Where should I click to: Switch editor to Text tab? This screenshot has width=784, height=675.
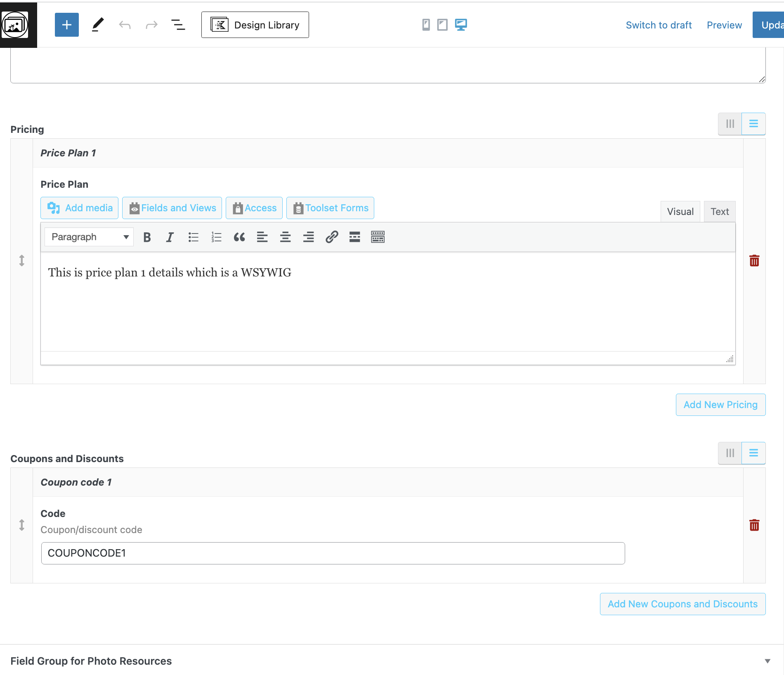(x=720, y=212)
